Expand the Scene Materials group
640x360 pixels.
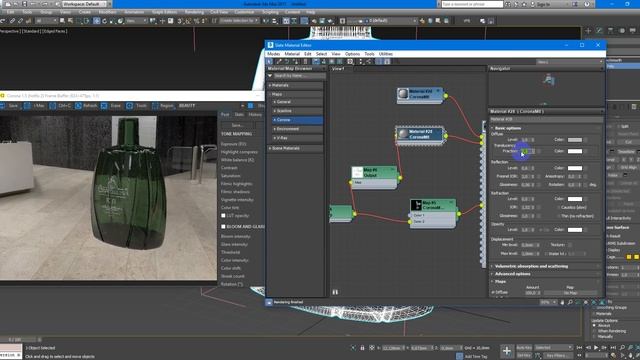[296, 148]
